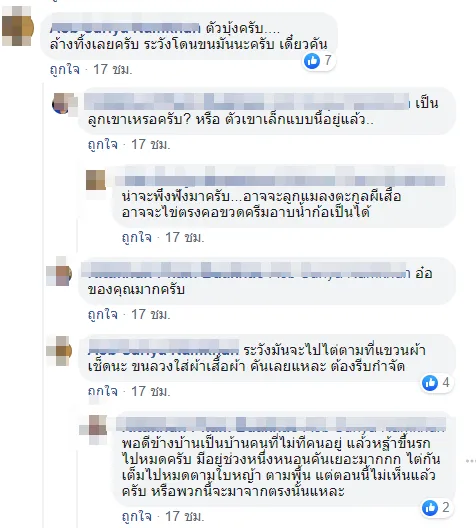This screenshot has width=476, height=528.
Task: Click the '17 ชม.' timestamp of the top comment
Action: (112, 70)
